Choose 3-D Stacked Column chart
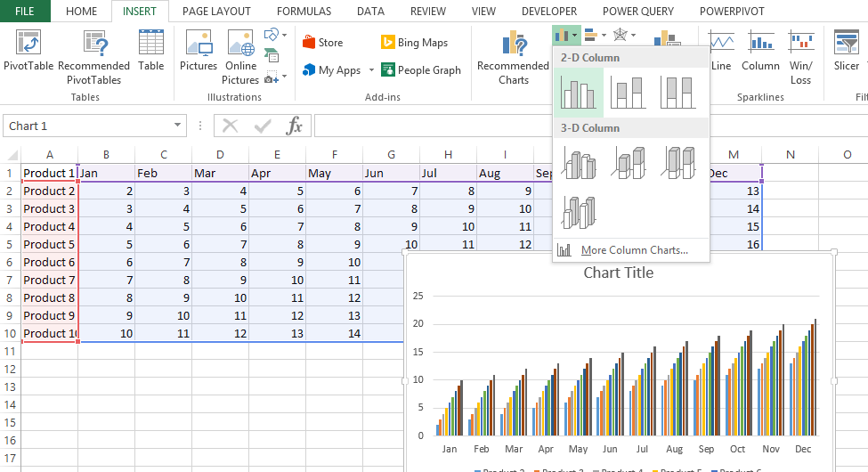 (x=628, y=163)
